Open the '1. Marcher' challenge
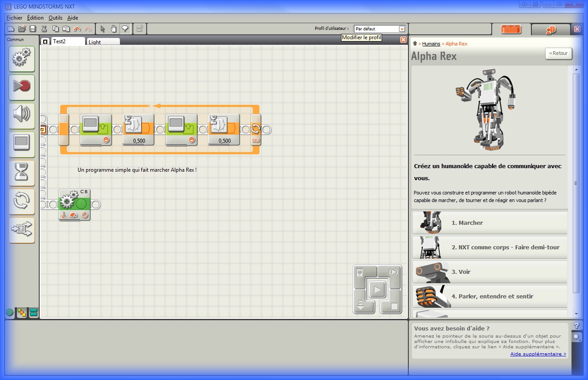The image size is (588, 380). point(490,223)
